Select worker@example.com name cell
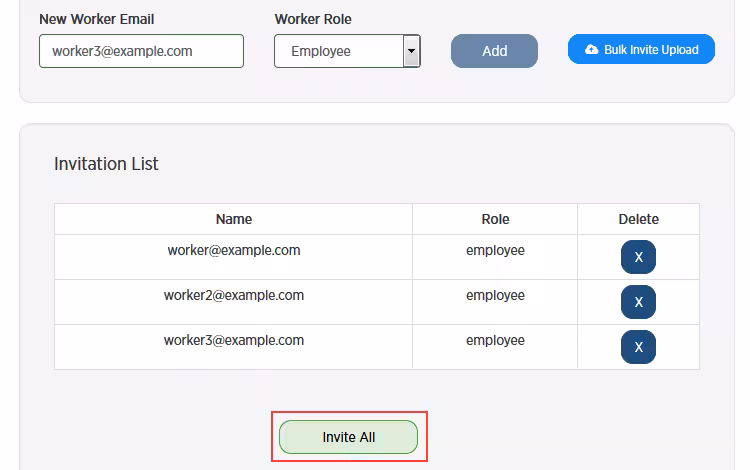 (x=233, y=257)
